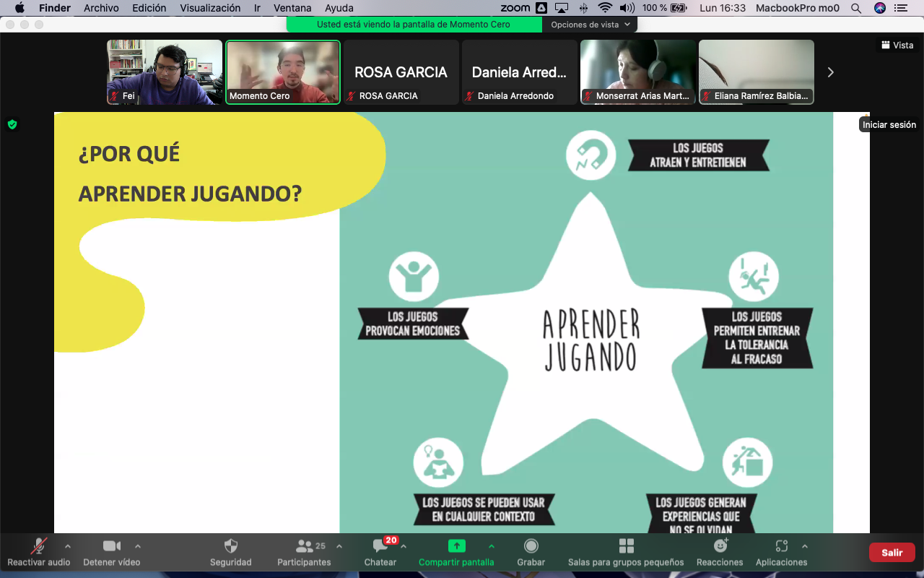Image resolution: width=924 pixels, height=578 pixels.
Task: Click the Vista layout button
Action: (x=897, y=45)
